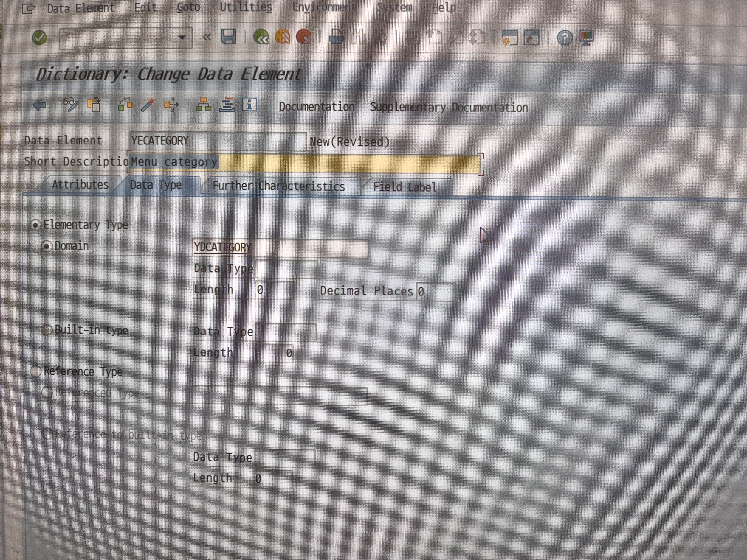Screen dimensions: 747x560
Task: Click the Find Next binoculars icon
Action: (379, 37)
